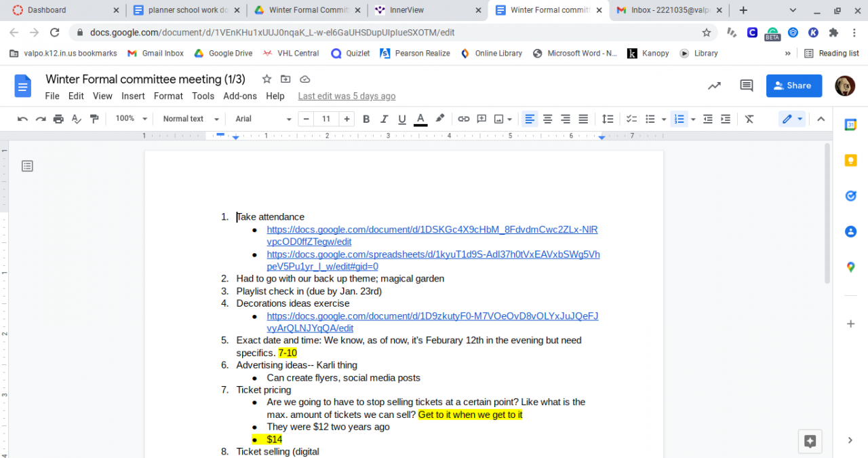Open the Normal text styles dropdown
The width and height of the screenshot is (868, 458).
pyautogui.click(x=191, y=119)
